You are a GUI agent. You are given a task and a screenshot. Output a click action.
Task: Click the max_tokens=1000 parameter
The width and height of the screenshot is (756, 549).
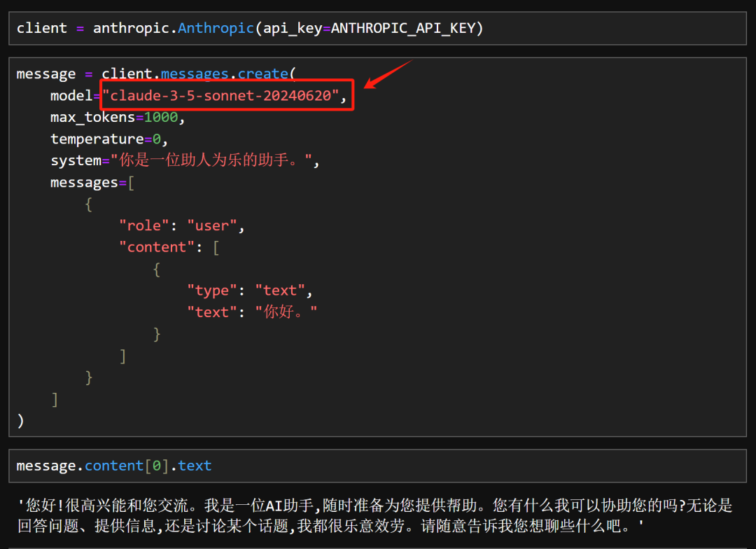tap(112, 117)
